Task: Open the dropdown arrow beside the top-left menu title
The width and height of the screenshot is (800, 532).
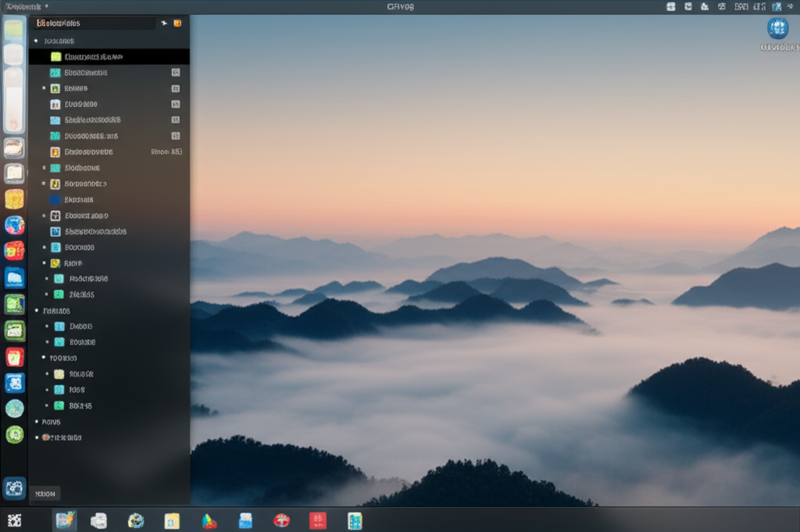Action: [47, 6]
